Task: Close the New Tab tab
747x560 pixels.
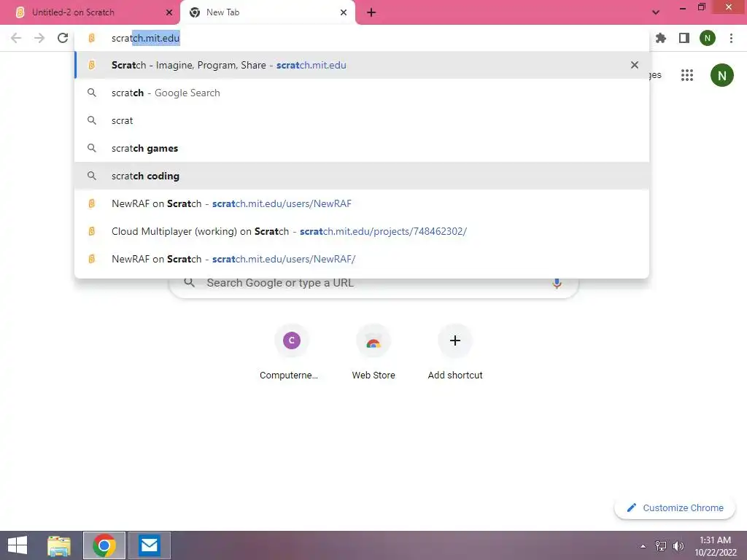Action: (344, 12)
